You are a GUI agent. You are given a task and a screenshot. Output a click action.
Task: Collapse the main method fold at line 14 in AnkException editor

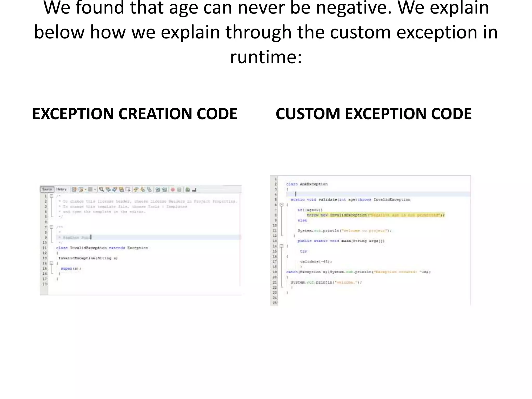281,246
